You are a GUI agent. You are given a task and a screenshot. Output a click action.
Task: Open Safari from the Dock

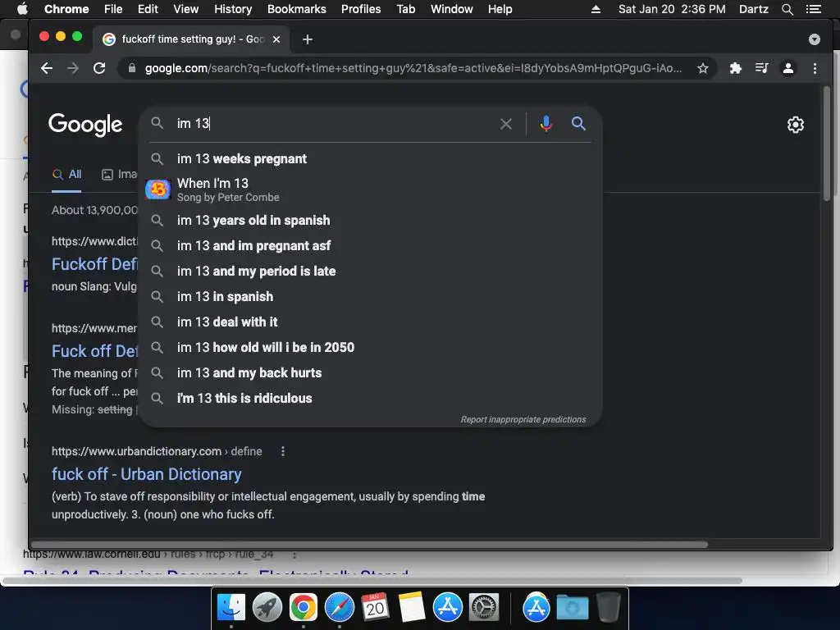339,608
